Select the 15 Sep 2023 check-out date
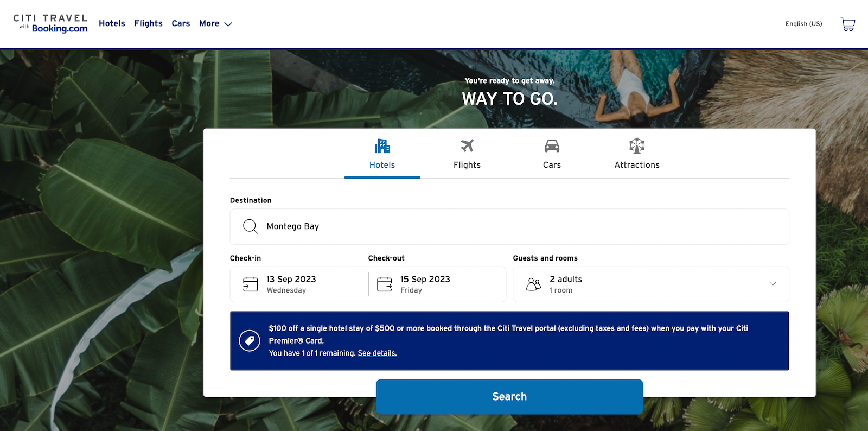Screen dimensions: 868x431 pos(437,284)
